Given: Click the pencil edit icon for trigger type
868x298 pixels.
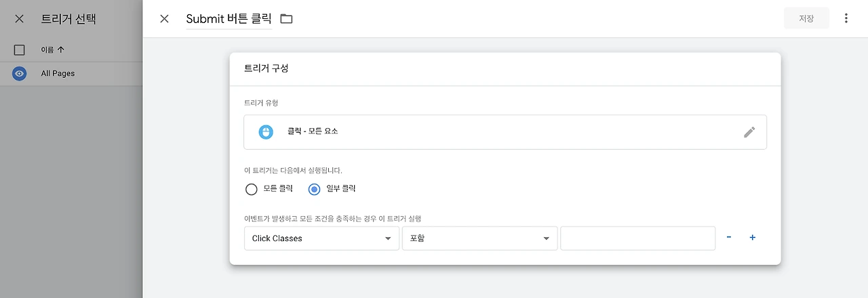Looking at the screenshot, I should tap(749, 132).
